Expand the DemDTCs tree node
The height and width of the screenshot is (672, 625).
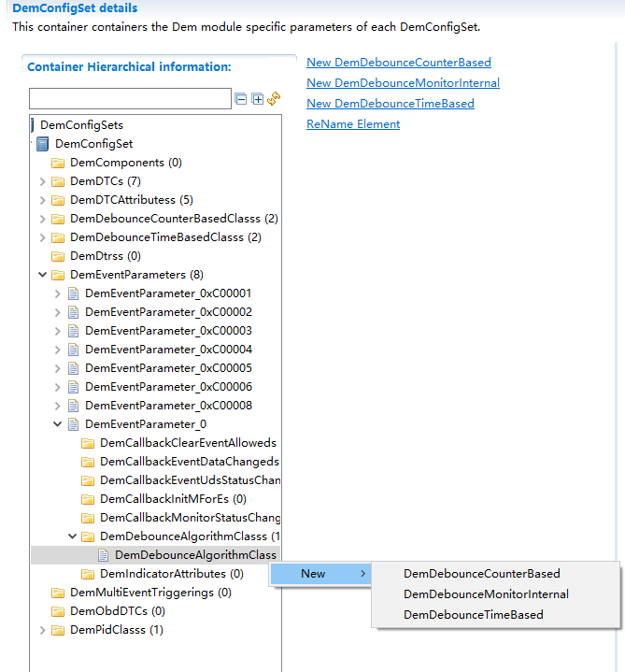(43, 181)
